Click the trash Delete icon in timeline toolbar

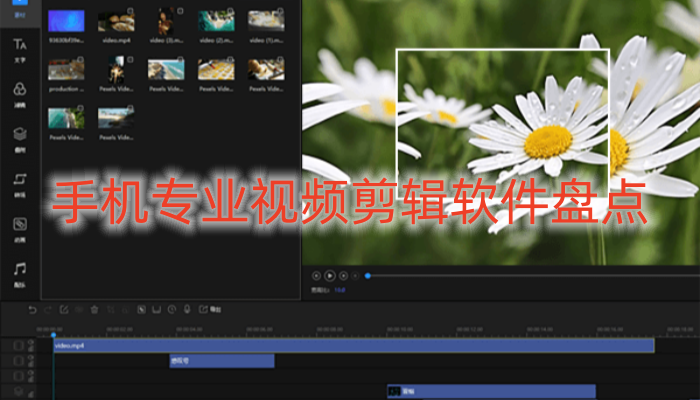(94, 310)
